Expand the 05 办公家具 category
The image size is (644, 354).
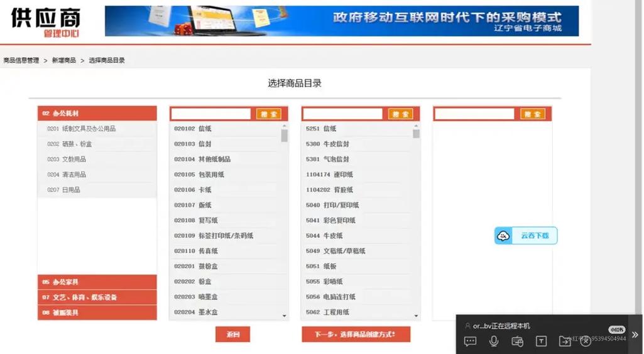click(x=97, y=282)
